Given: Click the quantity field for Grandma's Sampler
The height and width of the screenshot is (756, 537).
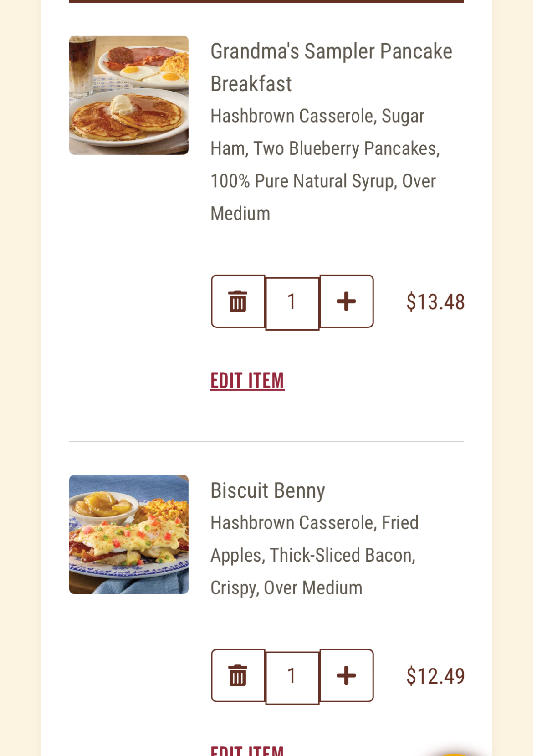Looking at the screenshot, I should tap(292, 303).
